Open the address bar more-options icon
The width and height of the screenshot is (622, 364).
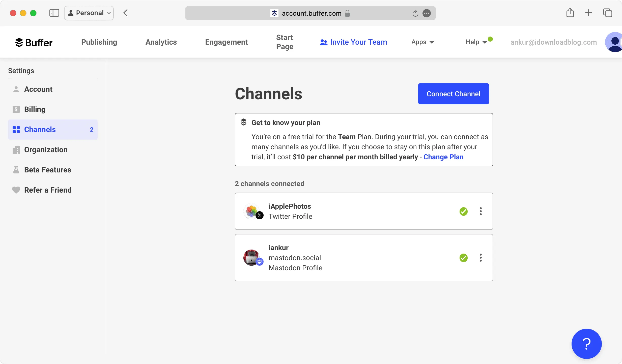(427, 13)
